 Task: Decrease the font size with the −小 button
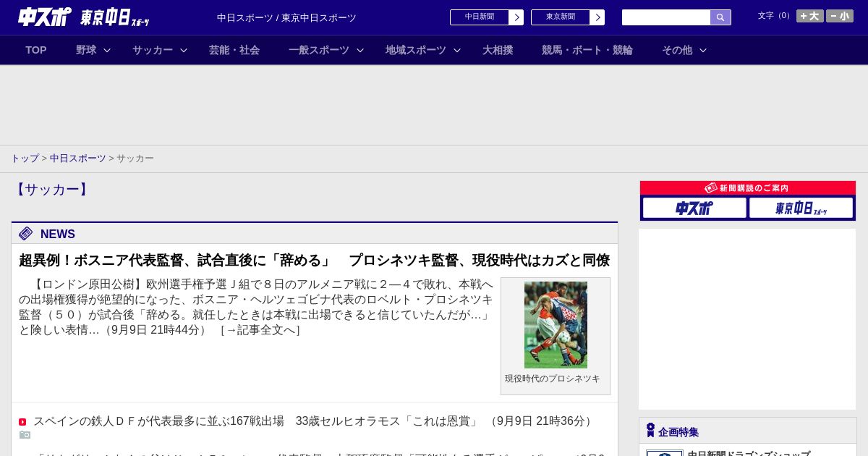point(840,16)
